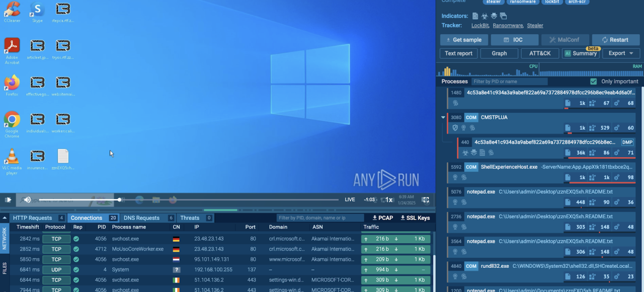Image resolution: width=644 pixels, height=292 pixels.
Task: Select the insurance encrypted file icon
Action: (37, 159)
